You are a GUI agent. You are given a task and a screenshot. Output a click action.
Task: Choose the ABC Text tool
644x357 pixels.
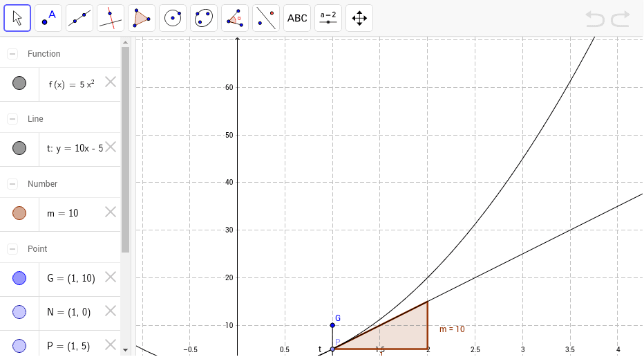pos(297,18)
